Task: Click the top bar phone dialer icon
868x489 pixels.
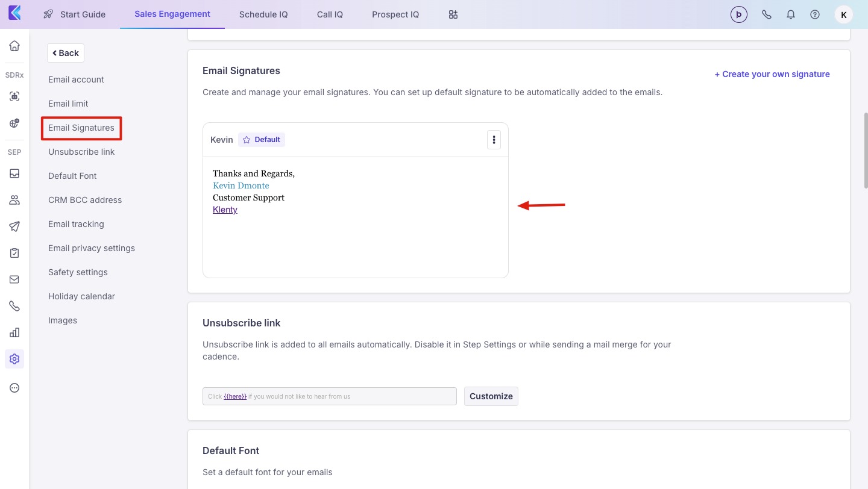Action: [x=767, y=14]
